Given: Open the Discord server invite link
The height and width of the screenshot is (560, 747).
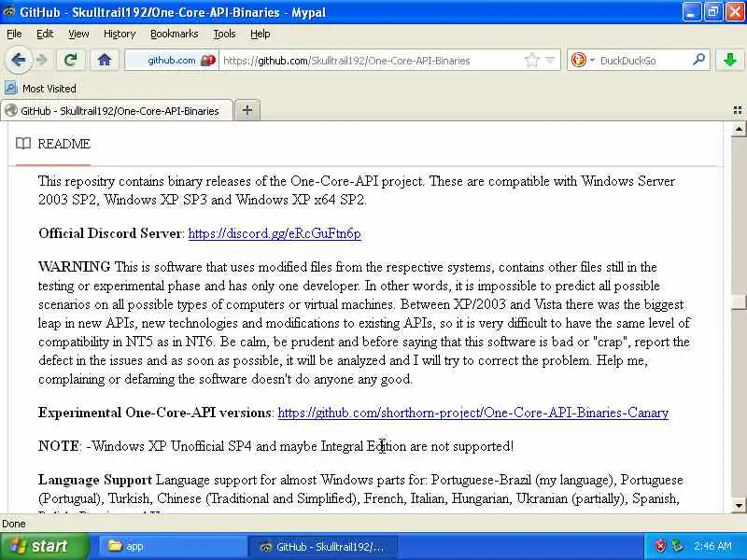Looking at the screenshot, I should click(x=275, y=233).
